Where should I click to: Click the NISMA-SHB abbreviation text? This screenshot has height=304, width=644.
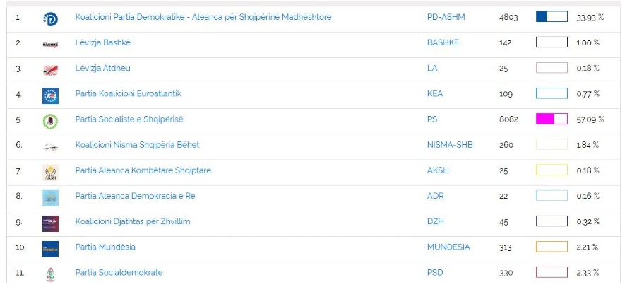[450, 145]
